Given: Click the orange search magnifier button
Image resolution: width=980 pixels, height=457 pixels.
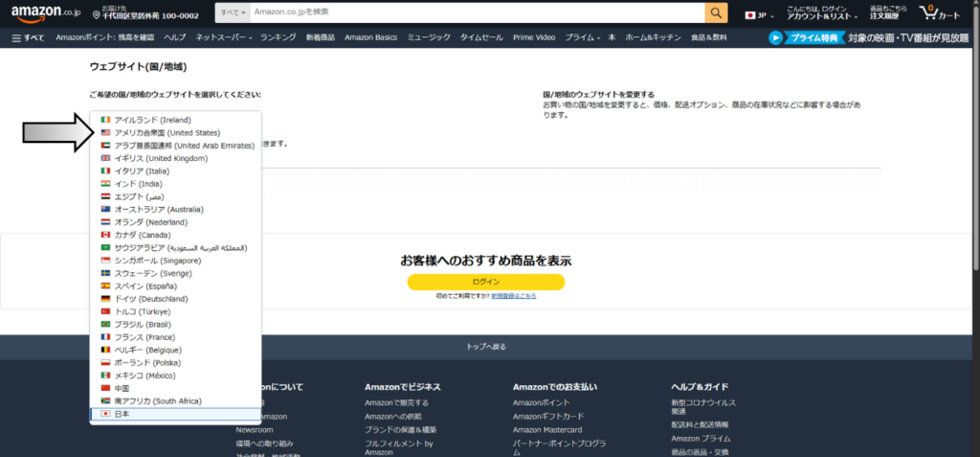Looking at the screenshot, I should (x=716, y=12).
